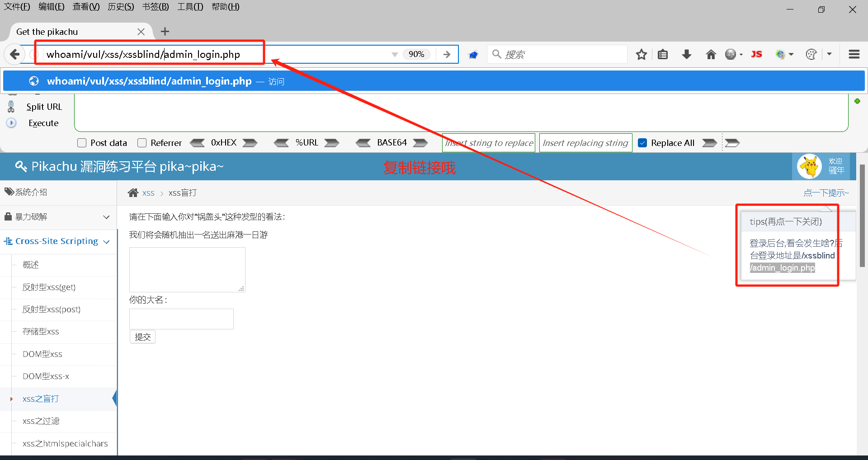Screen dimensions: 868x460
Task: Open DOM型xss-x page
Action: tap(46, 376)
